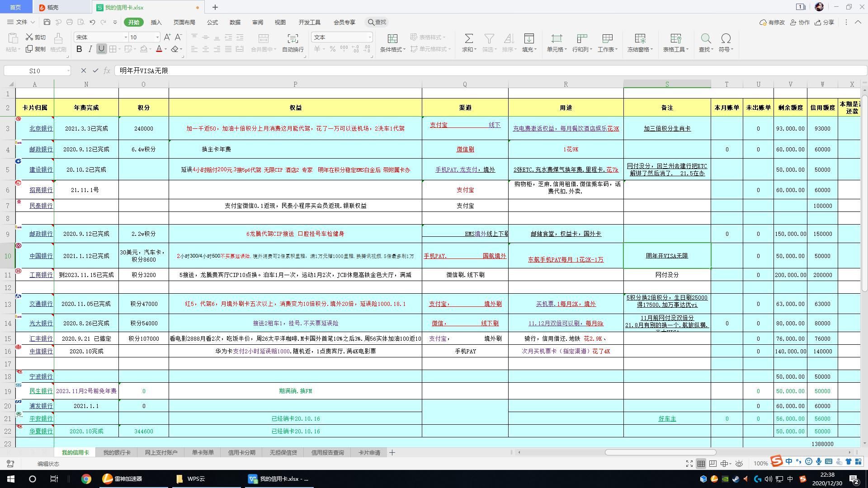This screenshot has height=488, width=868.
Task: Click the Copy (复制) icon
Action: pyautogui.click(x=29, y=49)
